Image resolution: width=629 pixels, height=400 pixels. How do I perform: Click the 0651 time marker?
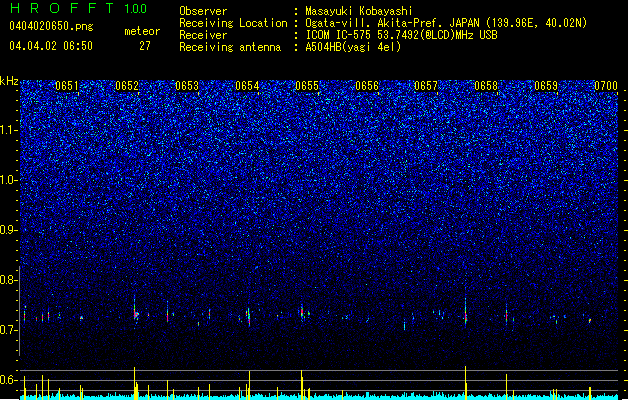click(67, 86)
